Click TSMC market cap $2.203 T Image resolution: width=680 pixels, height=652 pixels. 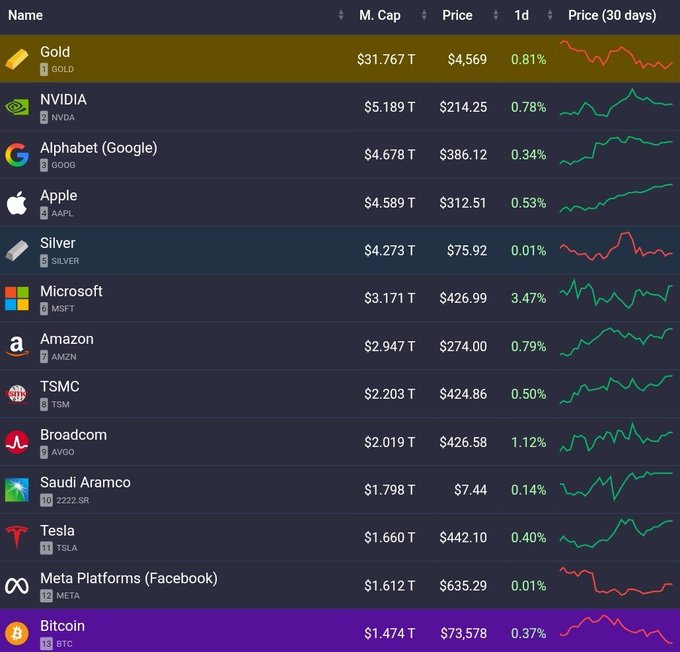[x=389, y=394]
